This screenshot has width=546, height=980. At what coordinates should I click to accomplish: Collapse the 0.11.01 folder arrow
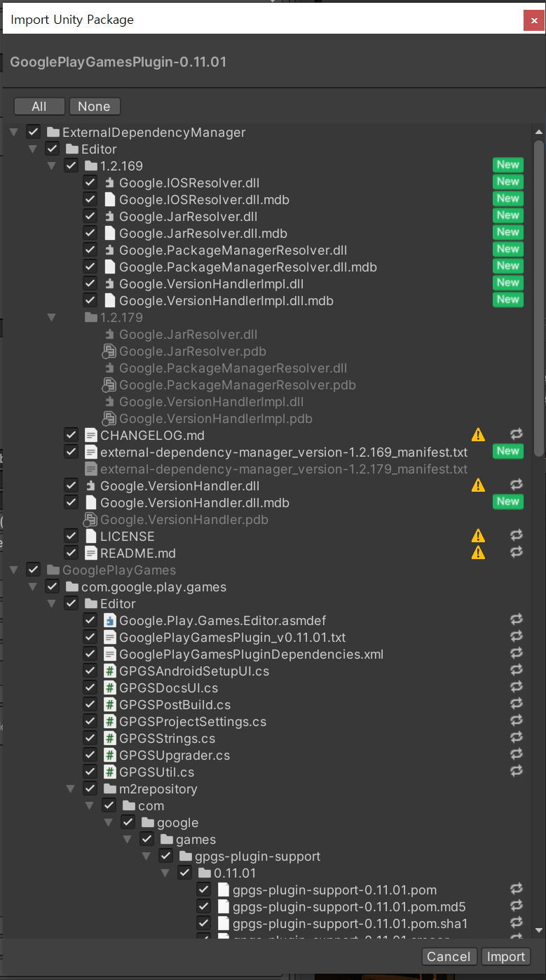[165, 873]
